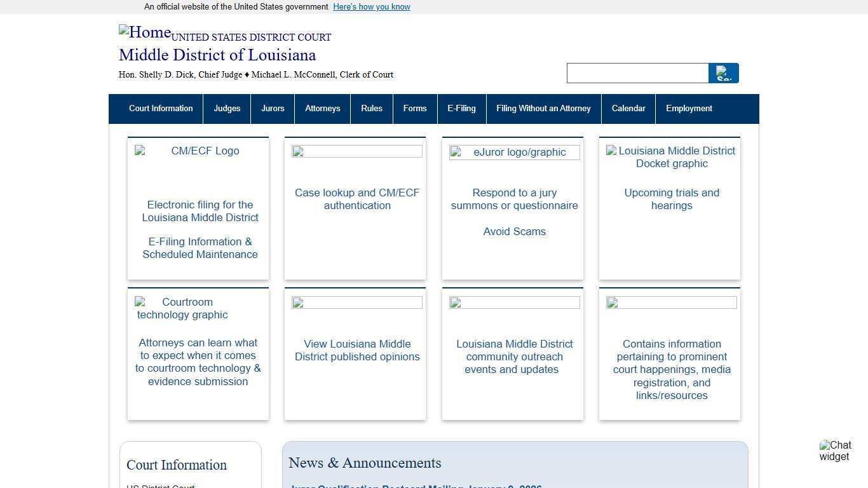Click the Courtroom technology graphic
This screenshot has height=488, width=868.
tap(183, 308)
